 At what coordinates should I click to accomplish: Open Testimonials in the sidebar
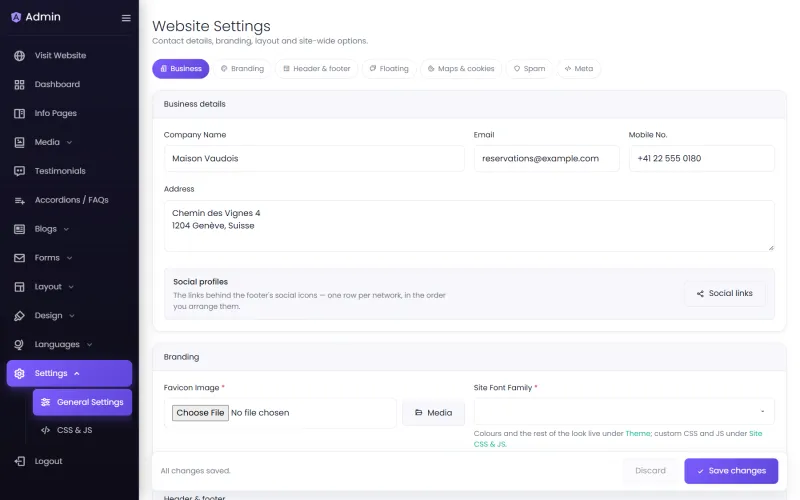tap(69, 171)
